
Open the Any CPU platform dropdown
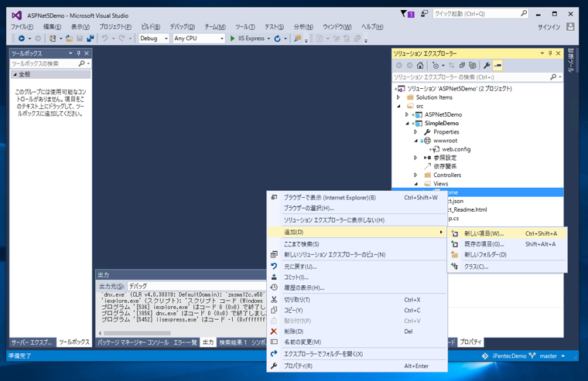pos(222,38)
